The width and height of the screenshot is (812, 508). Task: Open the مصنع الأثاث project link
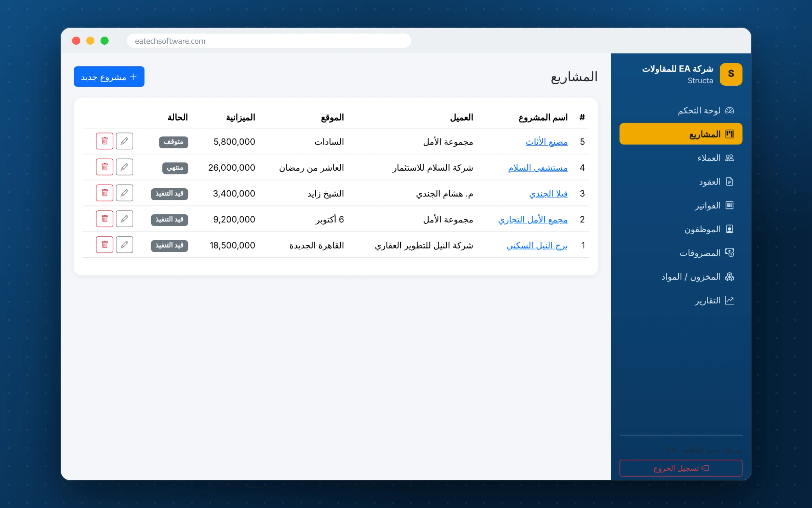point(546,142)
